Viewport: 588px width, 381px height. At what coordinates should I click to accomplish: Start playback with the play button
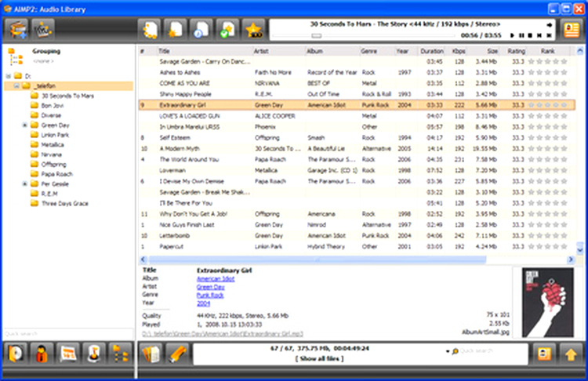[x=512, y=35]
